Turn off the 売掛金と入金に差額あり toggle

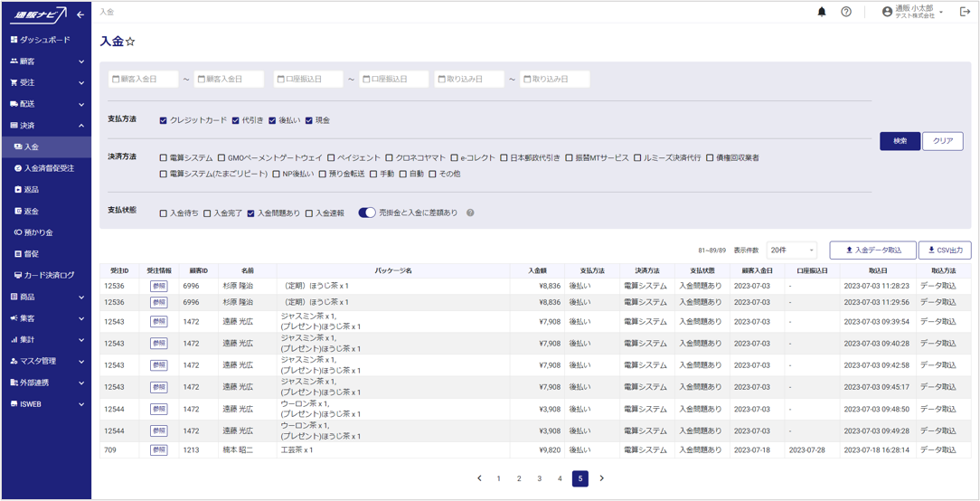(367, 213)
